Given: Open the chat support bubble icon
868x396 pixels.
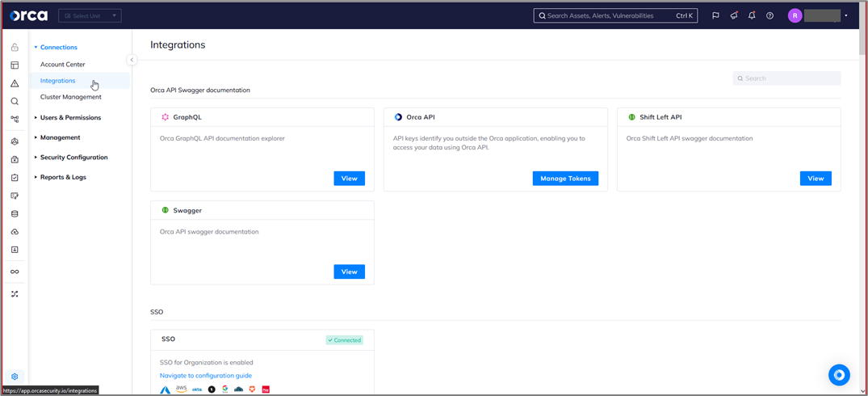Looking at the screenshot, I should [839, 374].
